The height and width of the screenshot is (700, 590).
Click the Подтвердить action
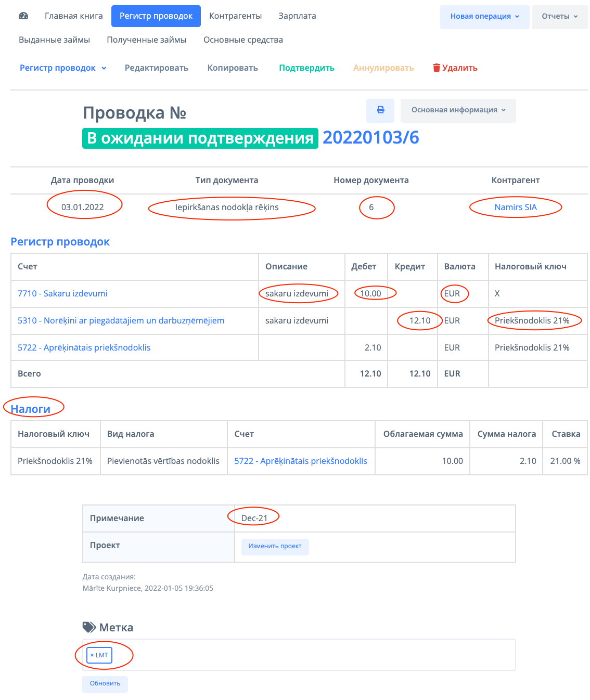306,68
